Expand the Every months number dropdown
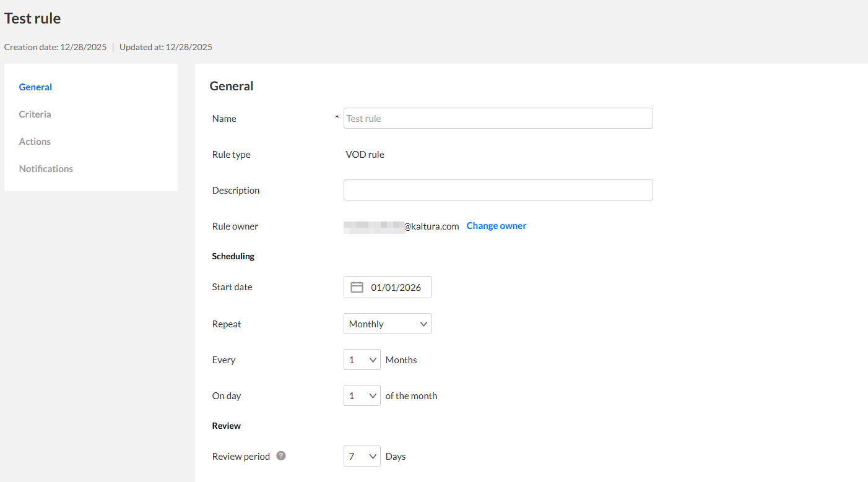Viewport: 868px width, 482px height. click(362, 359)
